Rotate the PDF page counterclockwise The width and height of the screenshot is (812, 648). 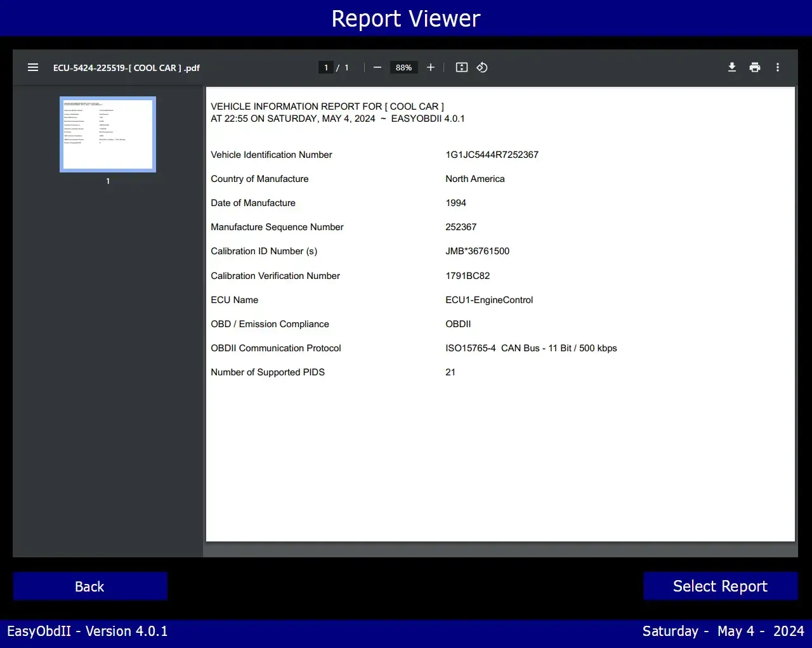point(481,67)
